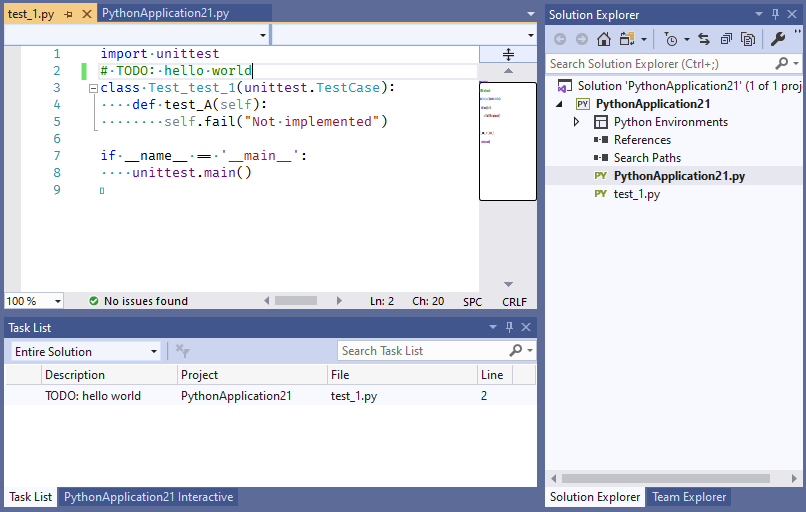Viewport: 806px width, 512px height.
Task: Open the Pending Changes Filter dropdown arrow
Action: tap(687, 39)
